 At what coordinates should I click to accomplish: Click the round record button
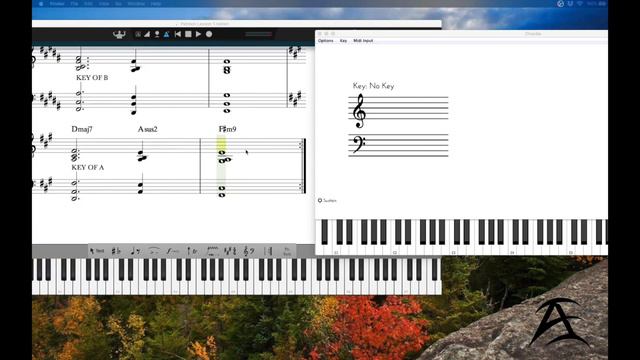[209, 34]
